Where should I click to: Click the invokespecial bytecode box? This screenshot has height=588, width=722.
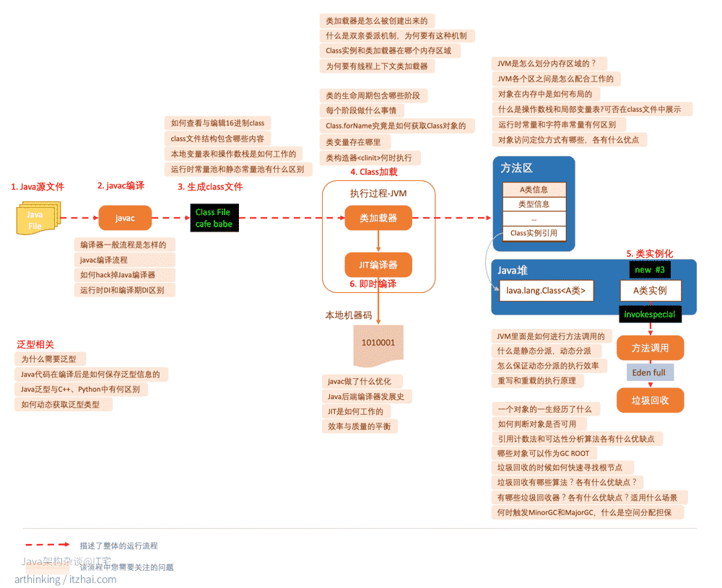click(x=650, y=315)
